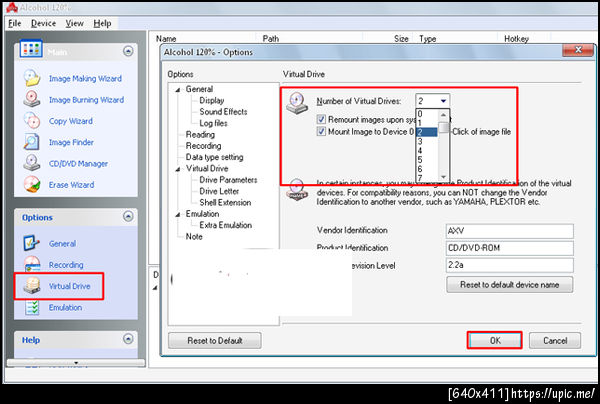Image resolution: width=600 pixels, height=404 pixels.
Task: Click the Hotkey column header
Action: click(516, 38)
